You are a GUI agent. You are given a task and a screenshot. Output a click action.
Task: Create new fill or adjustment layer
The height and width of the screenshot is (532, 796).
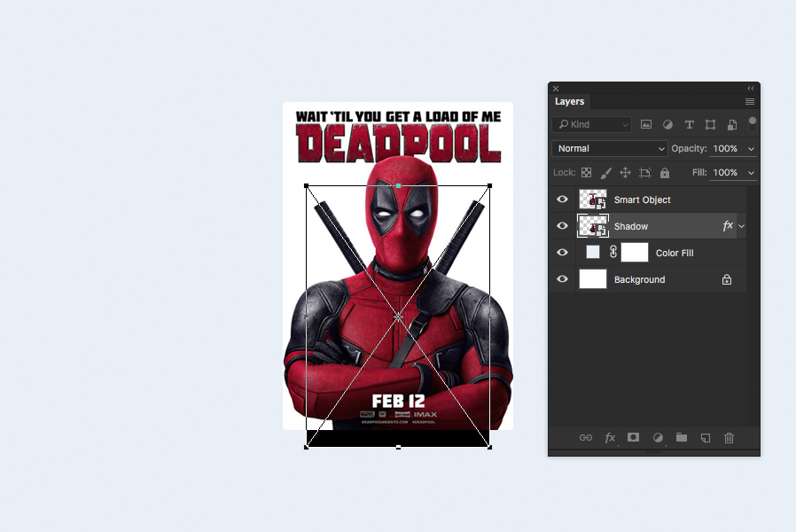click(x=658, y=438)
